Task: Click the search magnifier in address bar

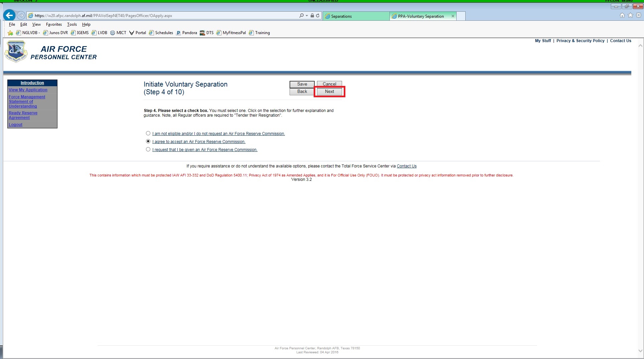Action: point(302,15)
